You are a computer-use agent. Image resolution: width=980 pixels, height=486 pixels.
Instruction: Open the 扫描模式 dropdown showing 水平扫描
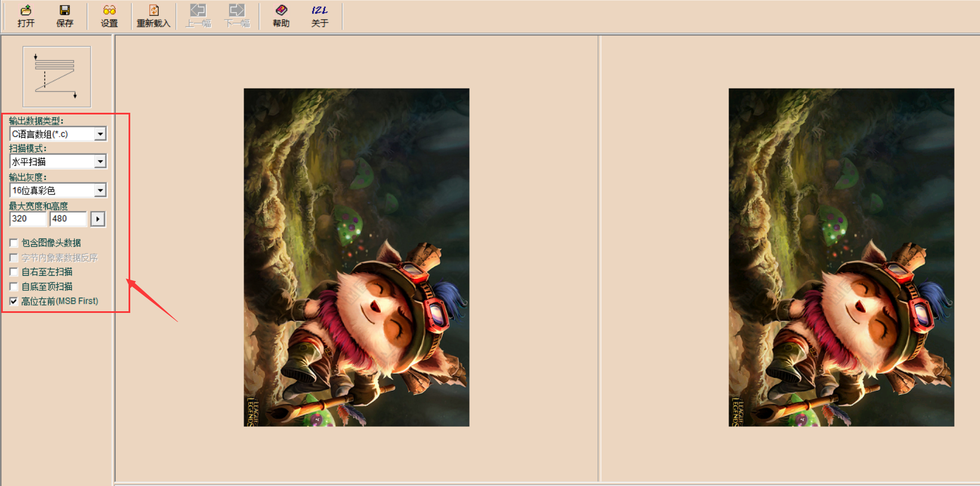(58, 162)
